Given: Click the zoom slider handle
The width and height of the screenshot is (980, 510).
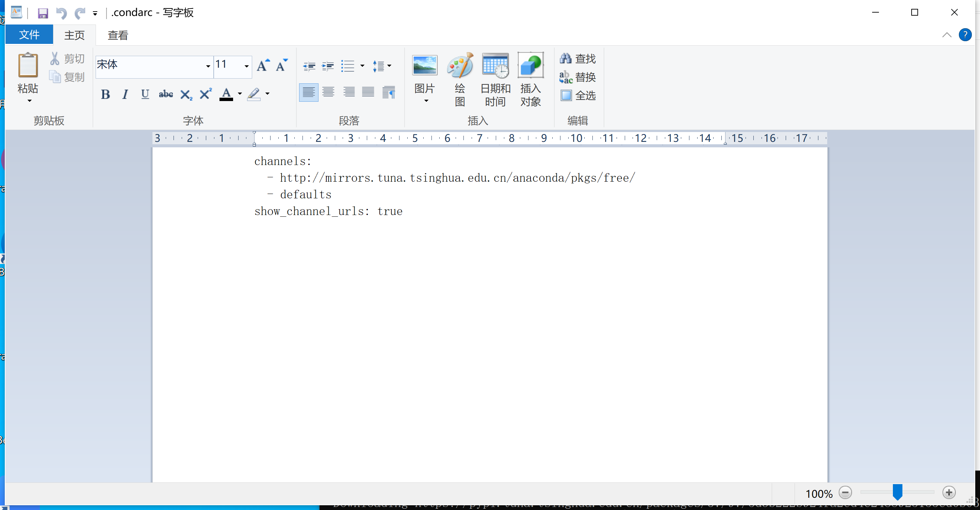Looking at the screenshot, I should click(897, 492).
